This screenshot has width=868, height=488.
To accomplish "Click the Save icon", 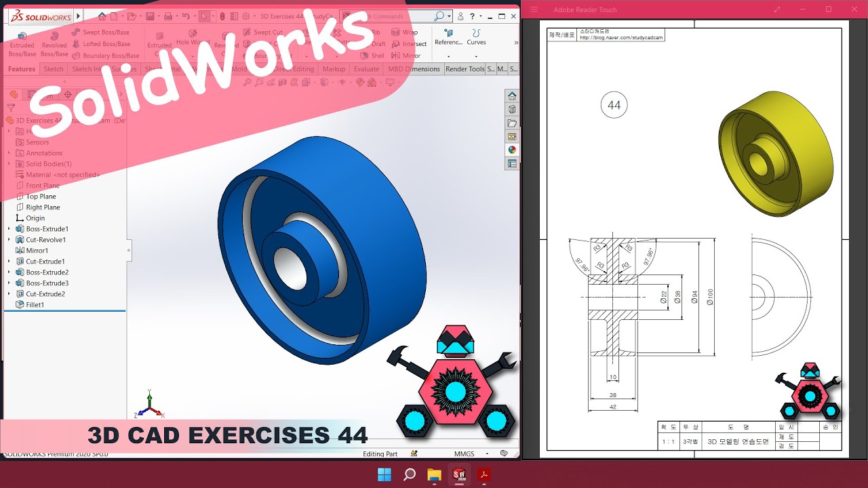I will click(151, 16).
